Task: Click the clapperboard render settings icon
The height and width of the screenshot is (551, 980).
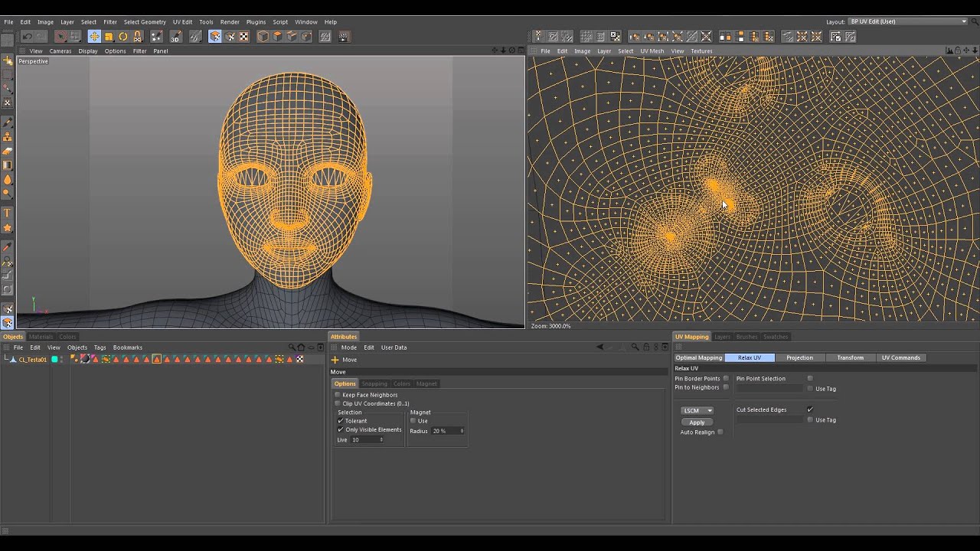Action: pyautogui.click(x=343, y=37)
